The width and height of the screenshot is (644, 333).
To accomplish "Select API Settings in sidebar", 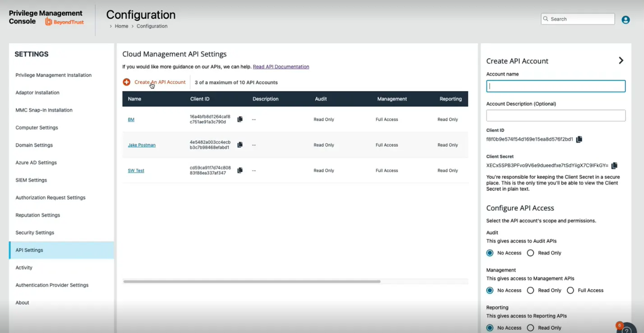I will 61,250.
